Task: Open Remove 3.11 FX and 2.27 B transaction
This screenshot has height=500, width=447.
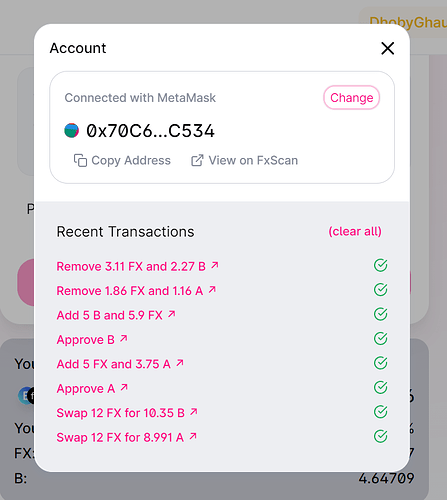Action: 137,266
